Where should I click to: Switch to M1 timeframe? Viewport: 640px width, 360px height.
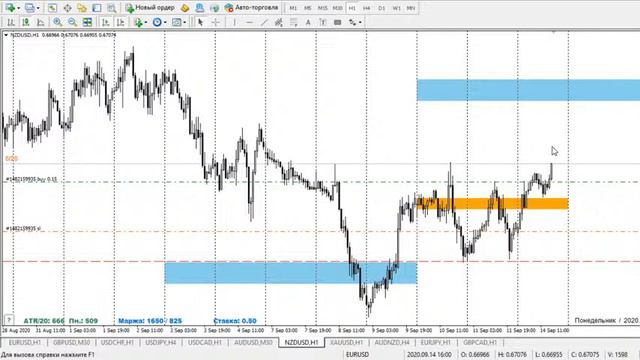[x=293, y=8]
